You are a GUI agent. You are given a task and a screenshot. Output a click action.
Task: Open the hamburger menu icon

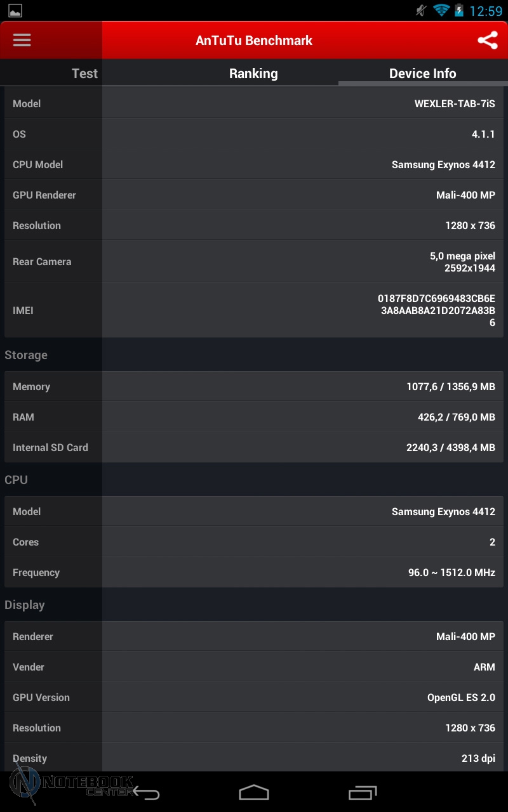(22, 41)
